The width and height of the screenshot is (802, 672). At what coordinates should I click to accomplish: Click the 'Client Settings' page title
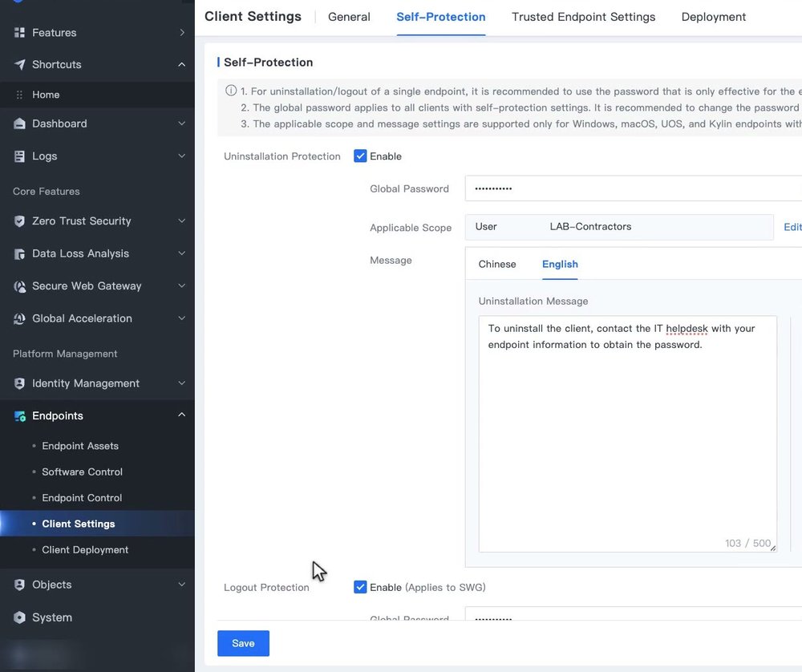[253, 16]
